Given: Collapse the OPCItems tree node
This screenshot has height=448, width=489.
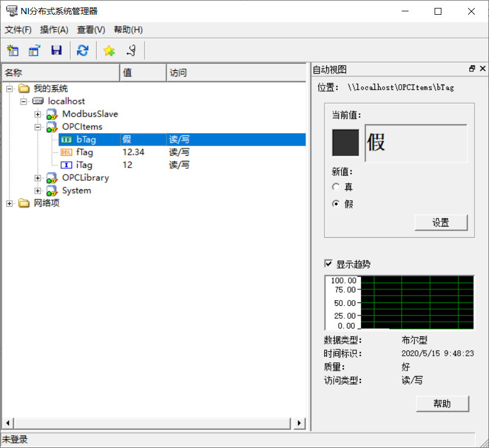Looking at the screenshot, I should (x=38, y=127).
